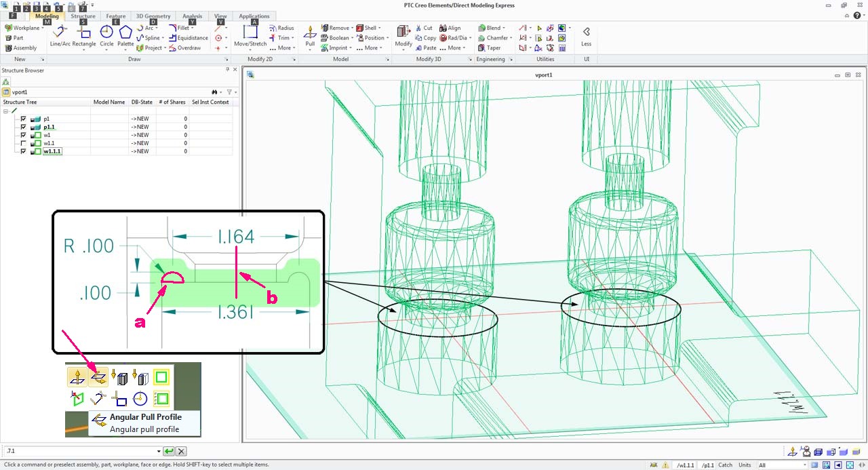Click the Align tool
Screen dimensions: 868x470
[450, 28]
